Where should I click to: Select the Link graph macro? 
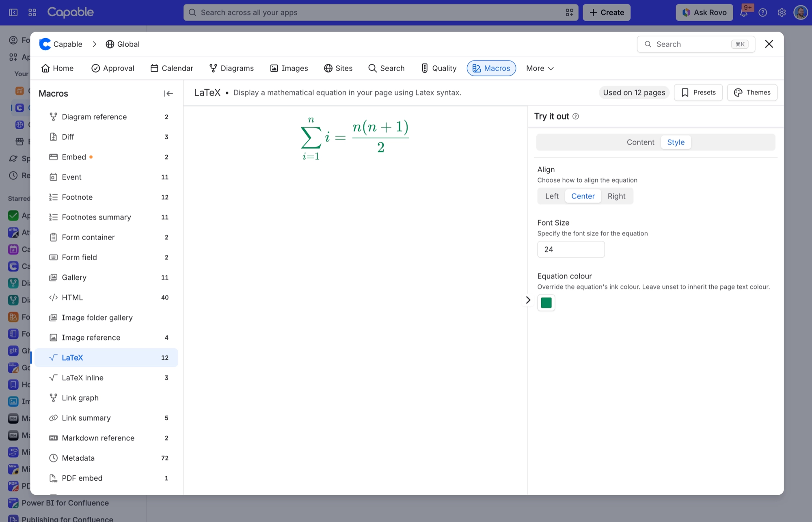click(x=106, y=398)
